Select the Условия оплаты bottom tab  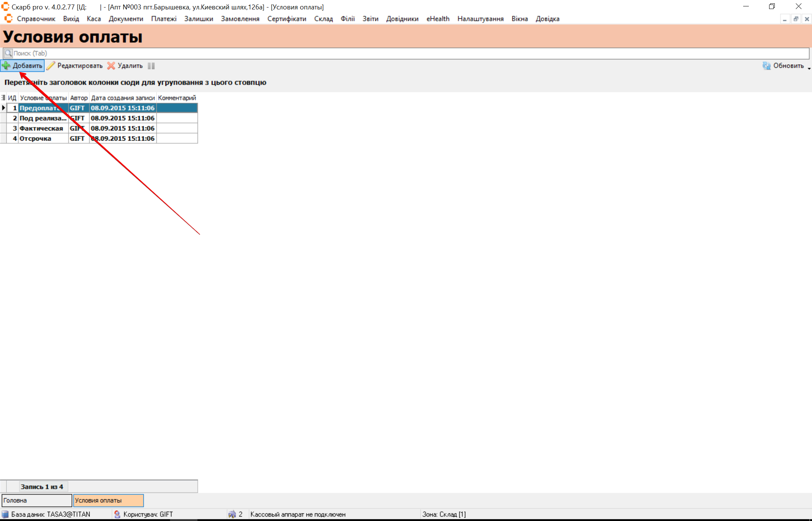point(108,500)
